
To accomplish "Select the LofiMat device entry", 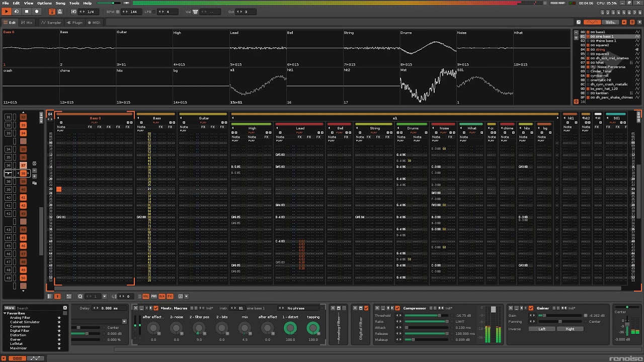I will click(16, 344).
